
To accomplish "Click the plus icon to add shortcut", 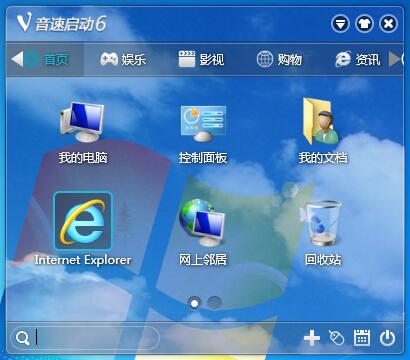I will 312,338.
